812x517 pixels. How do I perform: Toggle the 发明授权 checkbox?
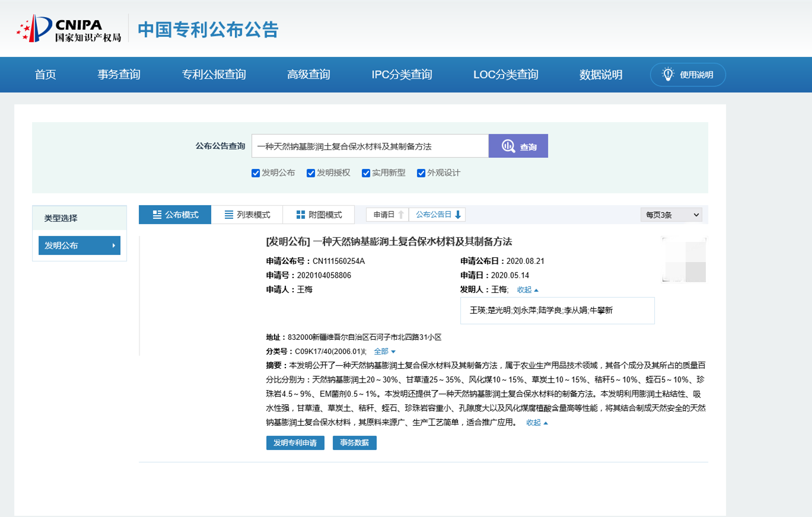pos(311,173)
